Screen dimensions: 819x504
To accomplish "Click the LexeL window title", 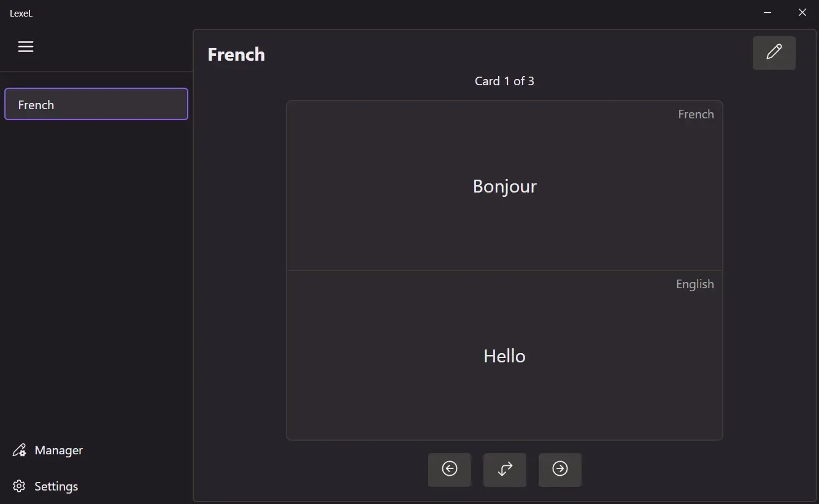I will coord(21,13).
